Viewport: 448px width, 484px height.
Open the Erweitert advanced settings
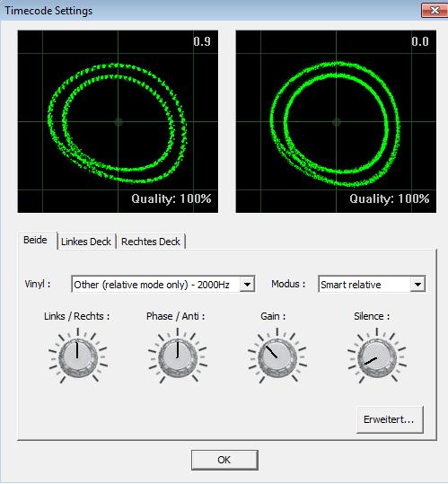390,419
